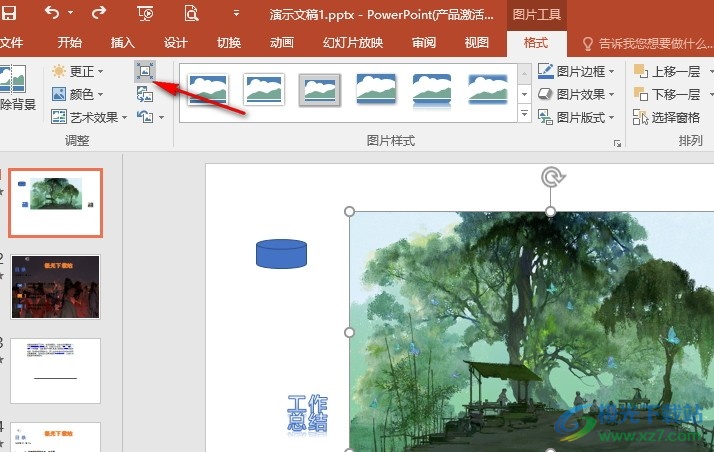714x452 pixels.
Task: Start slideshow from beginning icon
Action: coord(145,13)
